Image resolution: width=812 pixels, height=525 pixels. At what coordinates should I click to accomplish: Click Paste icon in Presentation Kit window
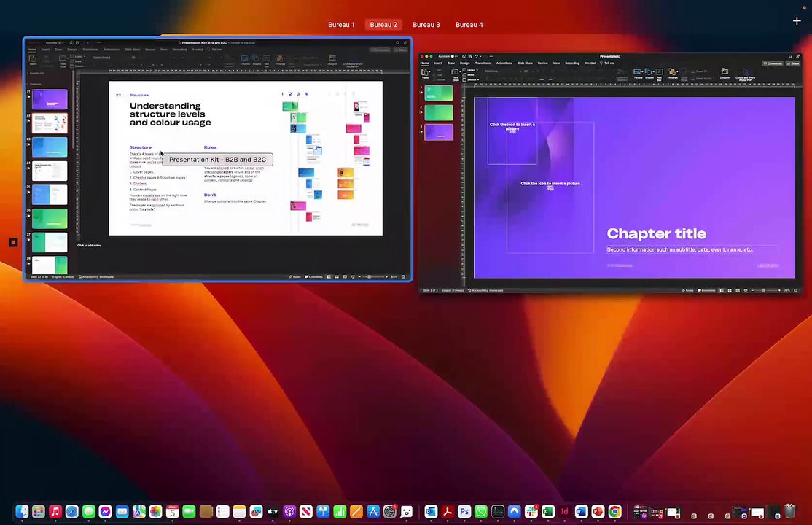click(x=33, y=60)
